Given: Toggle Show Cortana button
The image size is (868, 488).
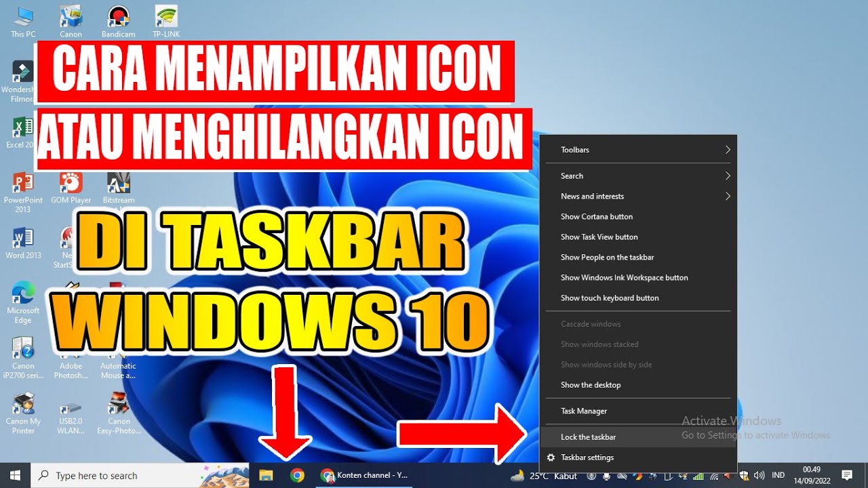Looking at the screenshot, I should (x=637, y=217).
